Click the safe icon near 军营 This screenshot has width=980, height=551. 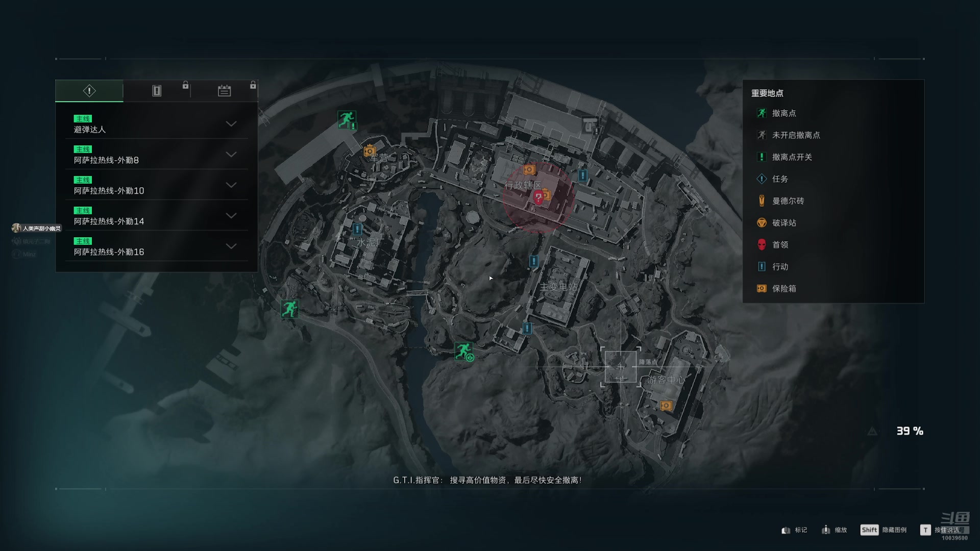[x=370, y=151]
